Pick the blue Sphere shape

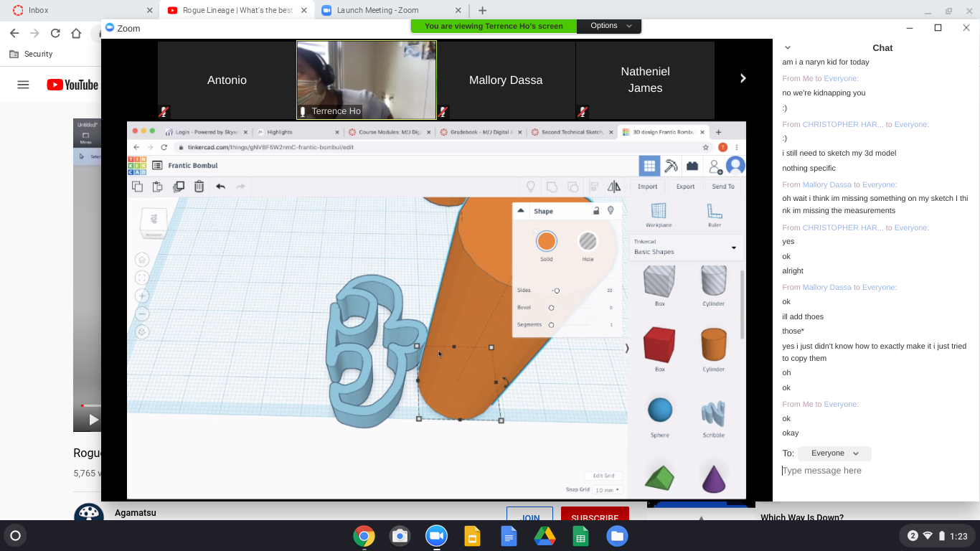coord(659,410)
